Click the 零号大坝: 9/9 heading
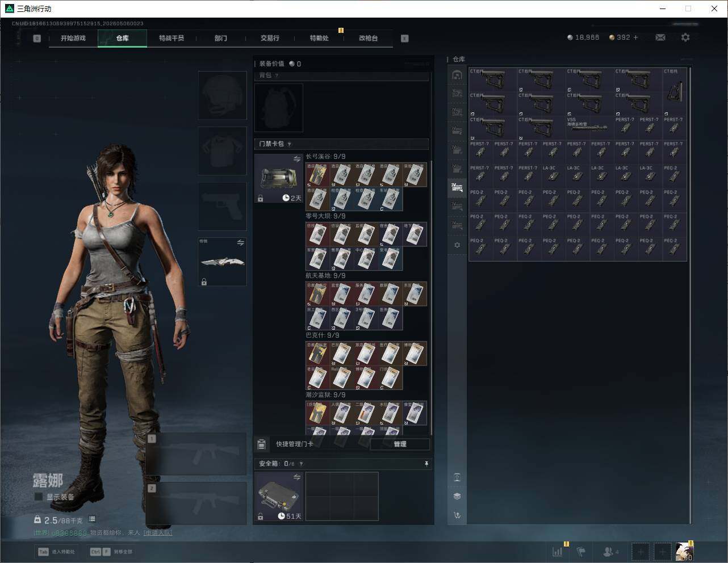 pyautogui.click(x=325, y=216)
